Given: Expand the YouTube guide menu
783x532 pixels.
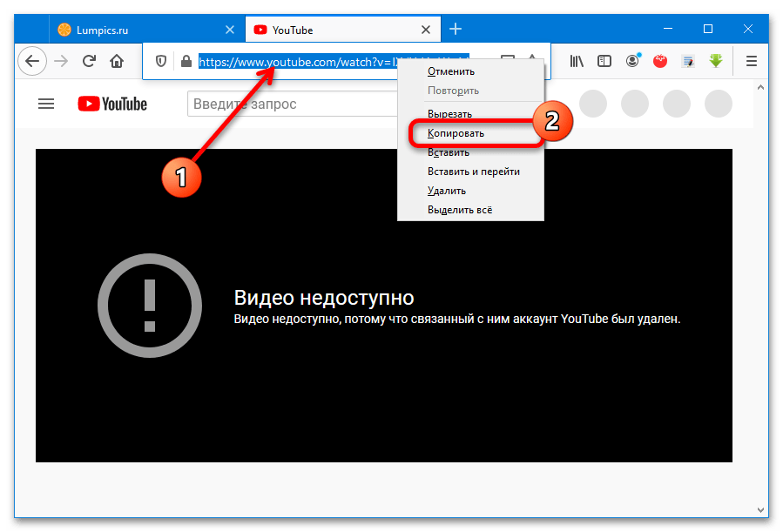Looking at the screenshot, I should (46, 104).
